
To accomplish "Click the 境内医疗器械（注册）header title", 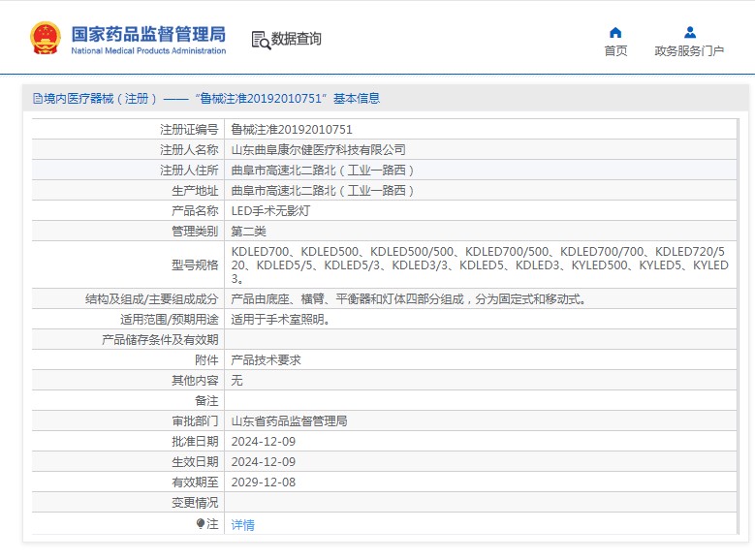I will (x=212, y=98).
